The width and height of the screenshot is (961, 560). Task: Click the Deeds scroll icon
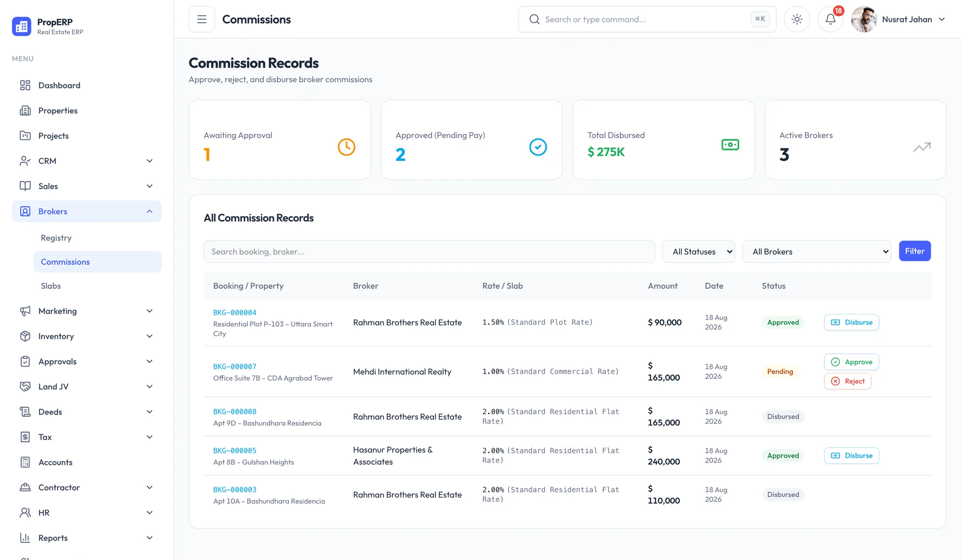pyautogui.click(x=25, y=412)
